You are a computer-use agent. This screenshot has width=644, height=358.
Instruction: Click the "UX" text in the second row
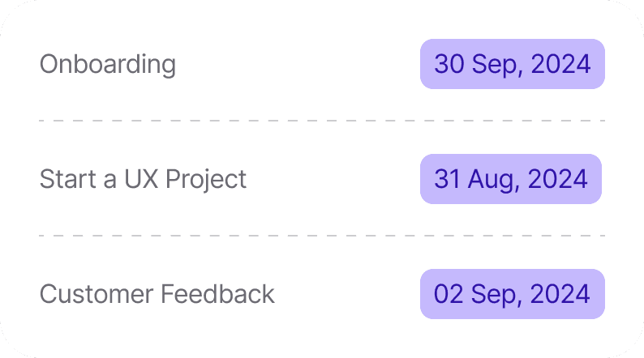point(141,179)
